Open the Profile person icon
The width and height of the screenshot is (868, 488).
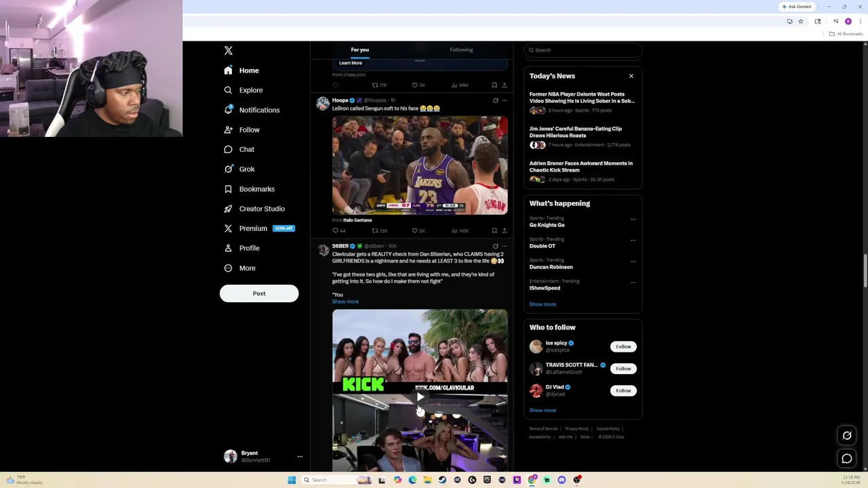(229, 248)
